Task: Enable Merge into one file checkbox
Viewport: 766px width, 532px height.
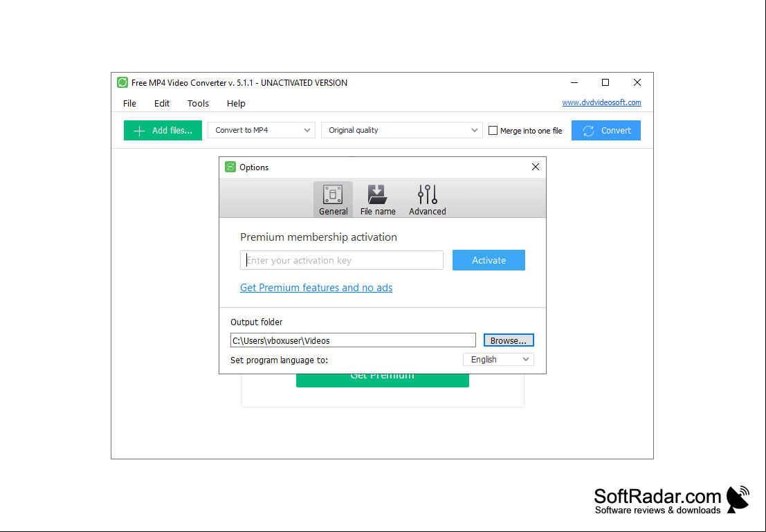Action: coord(493,131)
